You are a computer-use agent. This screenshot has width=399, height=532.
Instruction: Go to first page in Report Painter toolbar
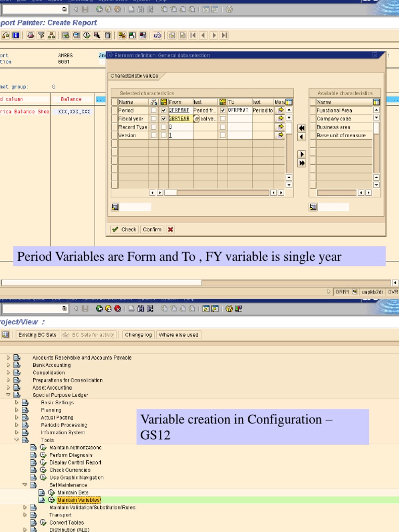[193, 35]
